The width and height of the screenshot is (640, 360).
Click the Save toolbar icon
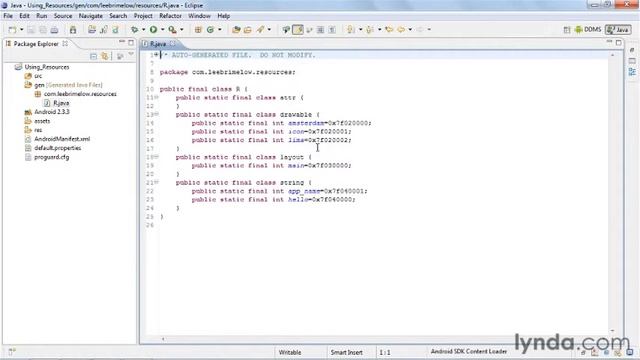pyautogui.click(x=32, y=30)
